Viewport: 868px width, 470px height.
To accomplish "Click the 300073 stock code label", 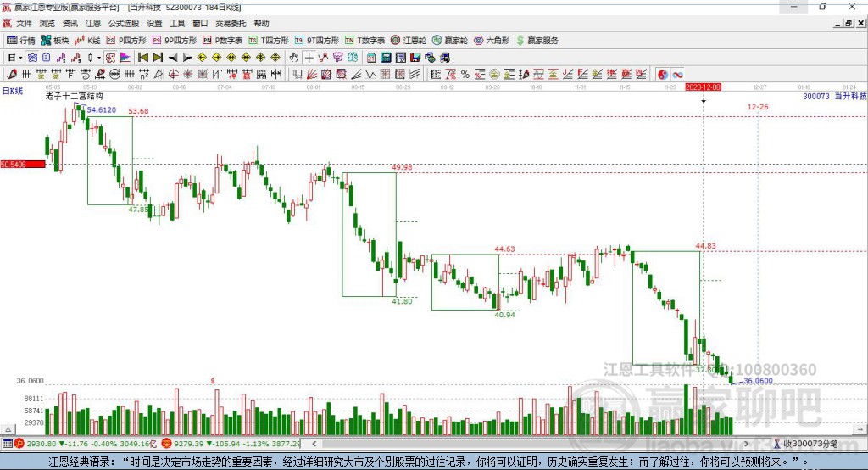I will 816,96.
